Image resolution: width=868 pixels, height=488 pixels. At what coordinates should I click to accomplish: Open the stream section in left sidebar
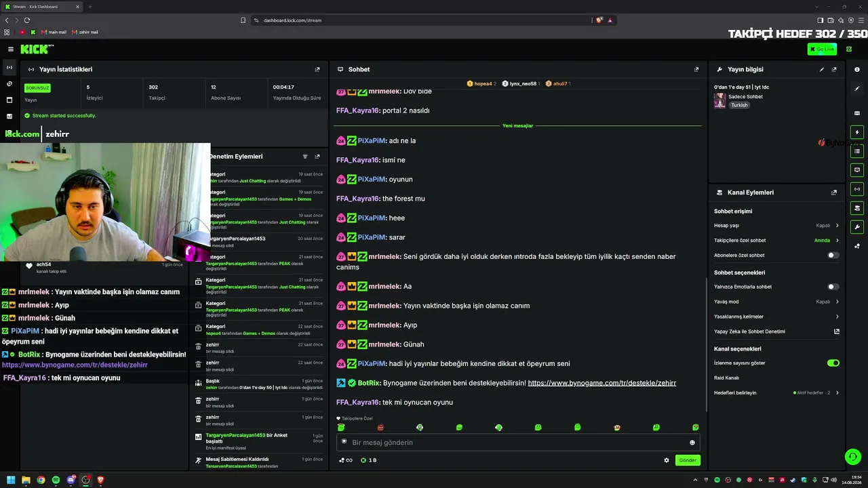pos(9,67)
